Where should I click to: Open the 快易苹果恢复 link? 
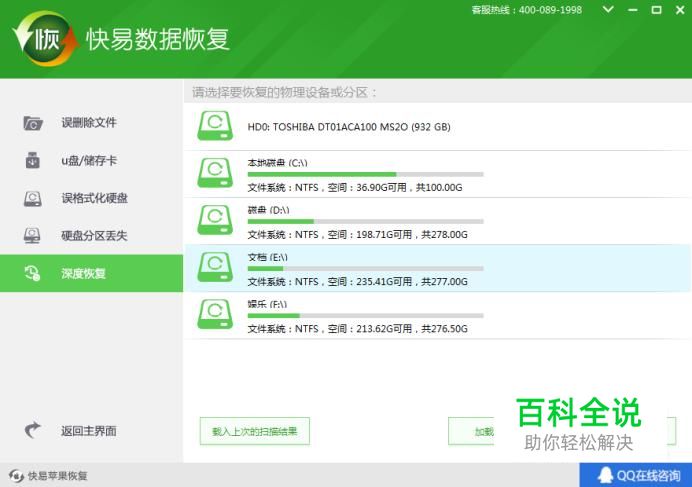pyautogui.click(x=57, y=476)
